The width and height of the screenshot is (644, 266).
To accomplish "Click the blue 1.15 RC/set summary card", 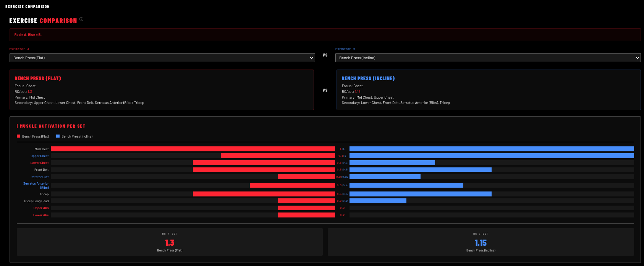I will pos(481,242).
